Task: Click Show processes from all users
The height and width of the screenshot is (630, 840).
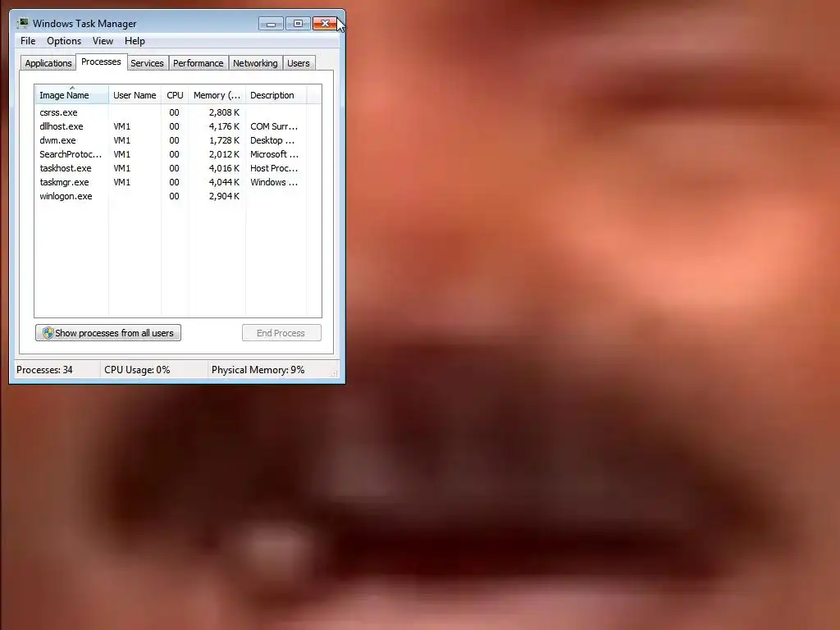Action: pos(108,333)
